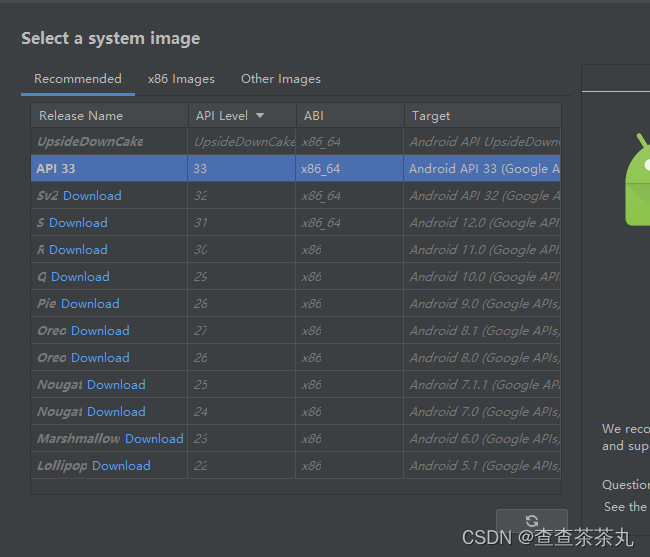Open the x86 Images tab

pos(181,79)
